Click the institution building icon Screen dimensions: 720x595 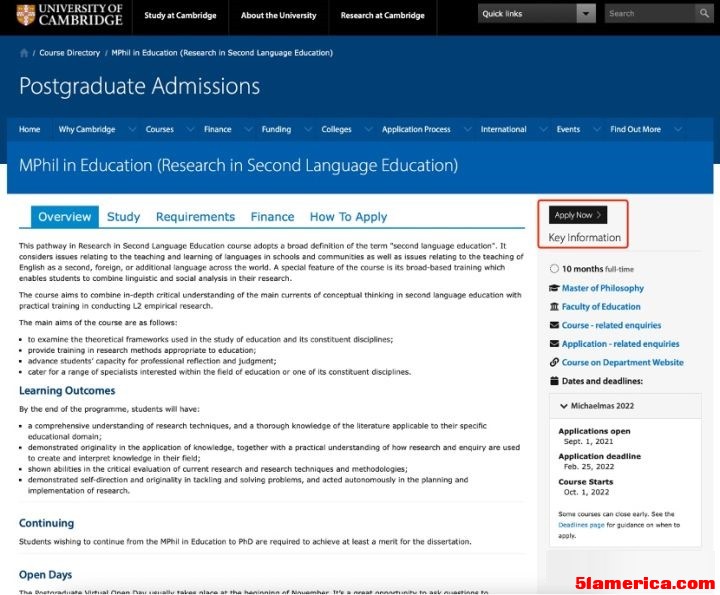[x=554, y=306]
